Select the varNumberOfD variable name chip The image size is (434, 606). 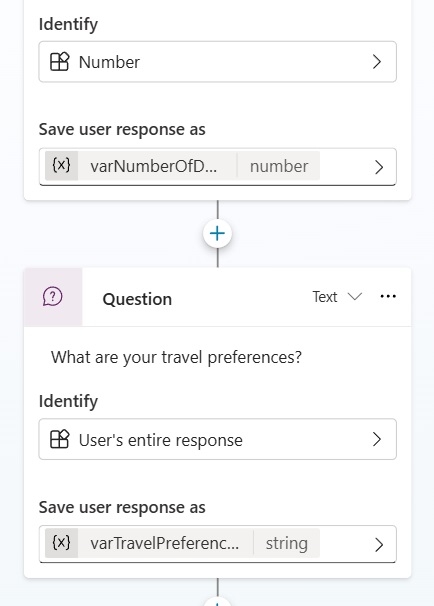pyautogui.click(x=153, y=166)
